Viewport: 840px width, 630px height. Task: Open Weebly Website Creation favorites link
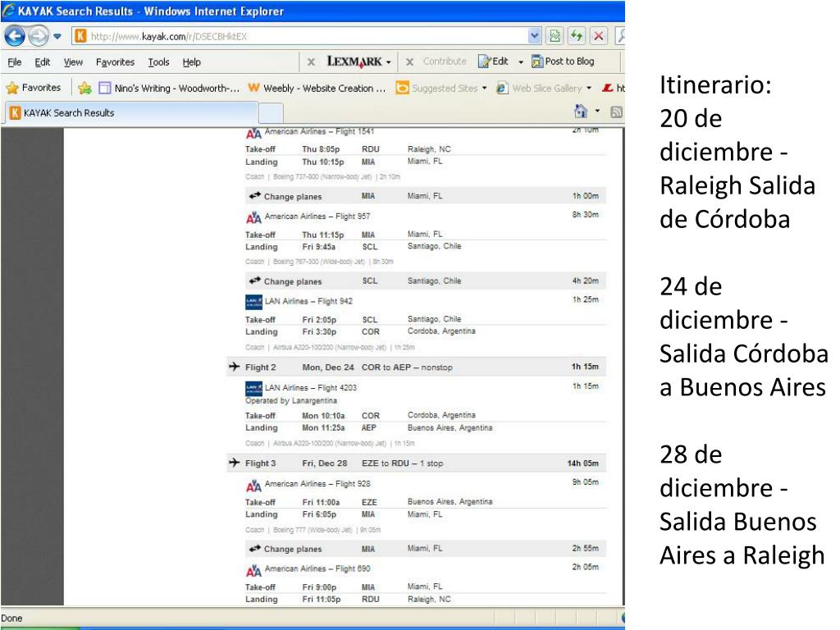click(317, 88)
